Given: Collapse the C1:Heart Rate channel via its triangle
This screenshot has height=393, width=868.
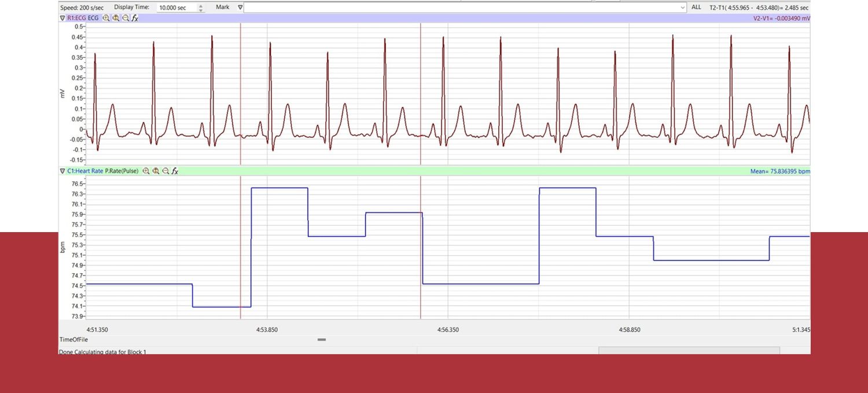Looking at the screenshot, I should tap(62, 171).
